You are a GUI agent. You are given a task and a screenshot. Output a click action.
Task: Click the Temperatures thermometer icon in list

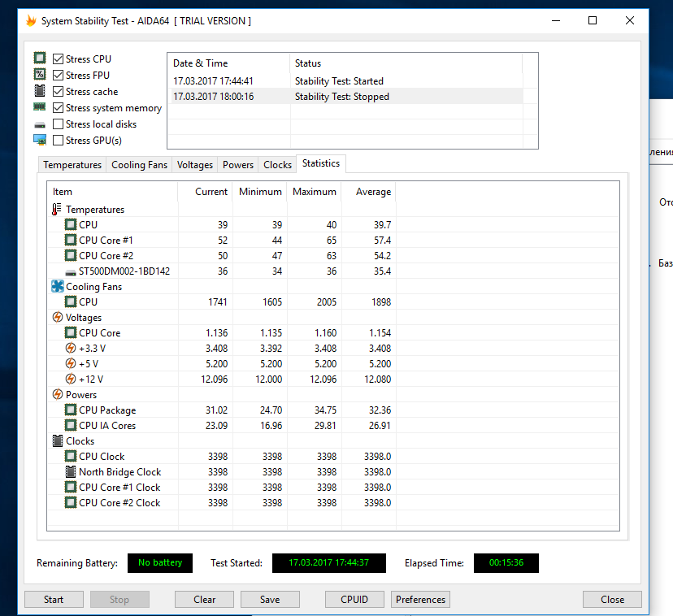[57, 209]
